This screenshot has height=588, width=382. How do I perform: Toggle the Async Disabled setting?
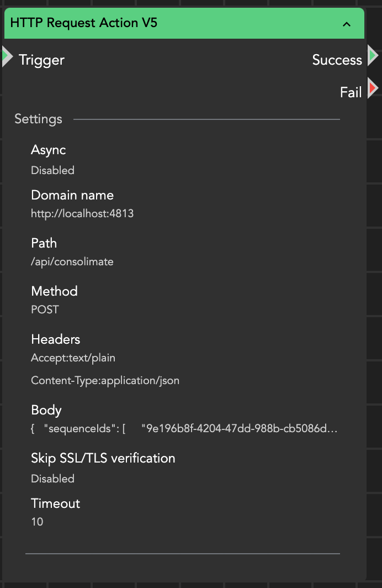[52, 170]
